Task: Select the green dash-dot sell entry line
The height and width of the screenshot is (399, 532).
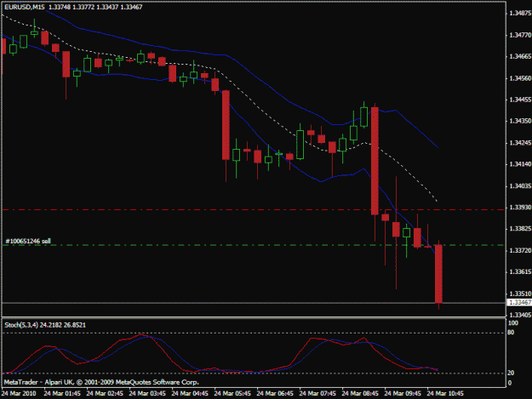Action: pyautogui.click(x=254, y=245)
